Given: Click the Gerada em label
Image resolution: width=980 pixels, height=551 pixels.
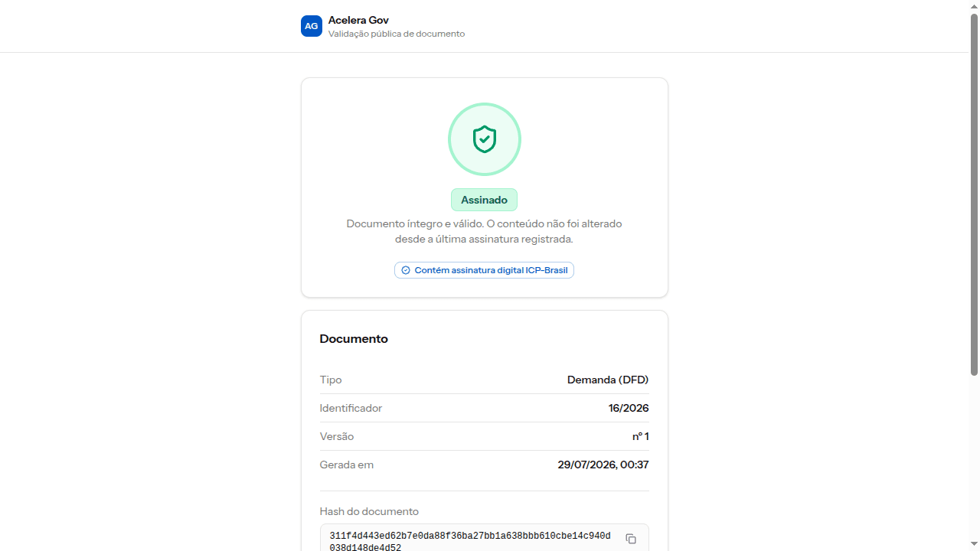Looking at the screenshot, I should [347, 465].
